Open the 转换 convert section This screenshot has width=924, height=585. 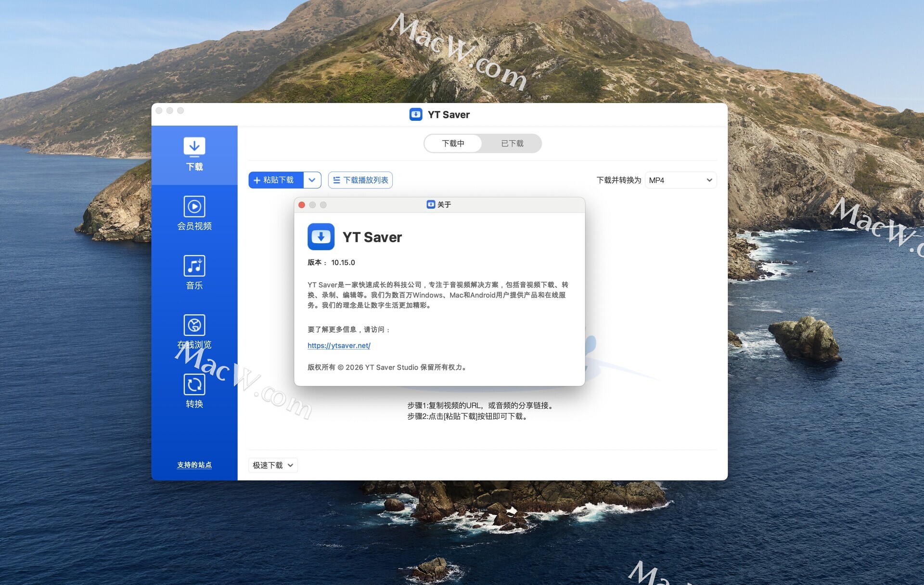(194, 391)
